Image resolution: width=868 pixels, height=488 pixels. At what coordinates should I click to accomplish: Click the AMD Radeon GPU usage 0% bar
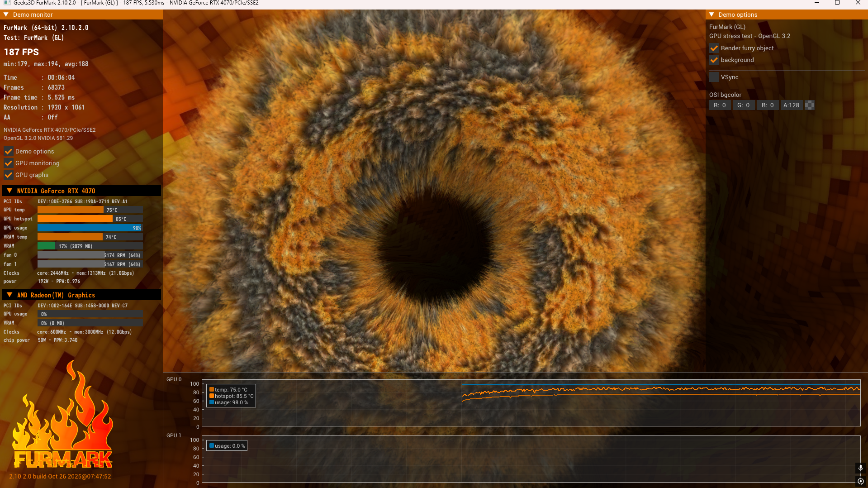click(90, 314)
